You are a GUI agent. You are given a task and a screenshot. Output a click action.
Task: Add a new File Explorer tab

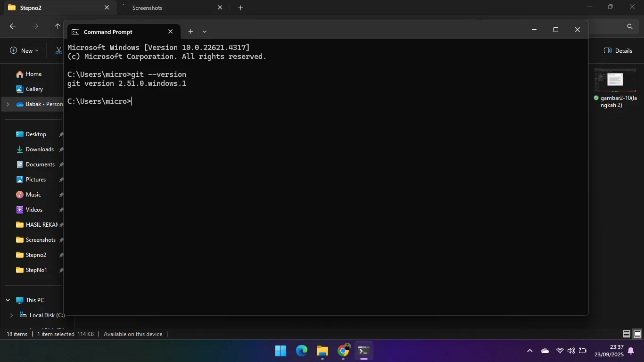pos(240,8)
